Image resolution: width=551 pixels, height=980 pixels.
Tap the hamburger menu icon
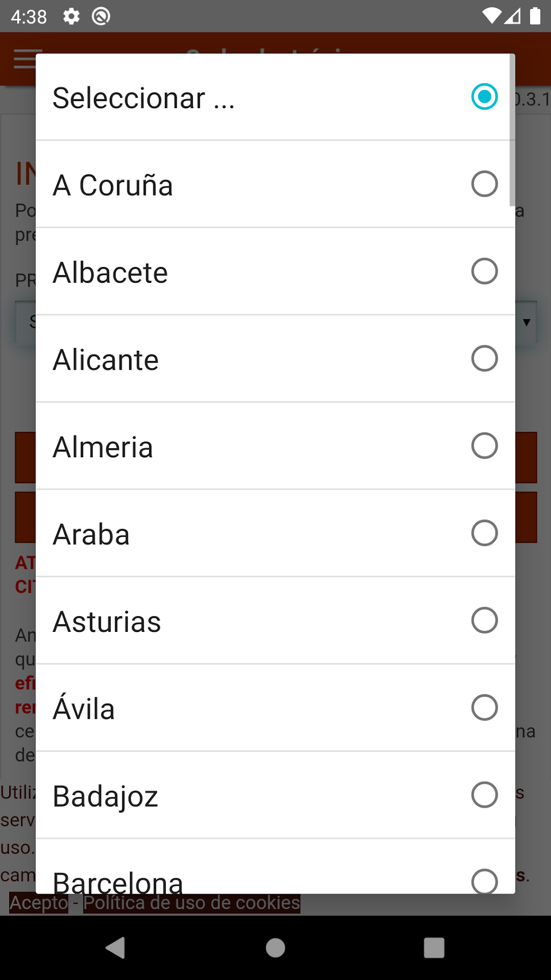tap(24, 59)
